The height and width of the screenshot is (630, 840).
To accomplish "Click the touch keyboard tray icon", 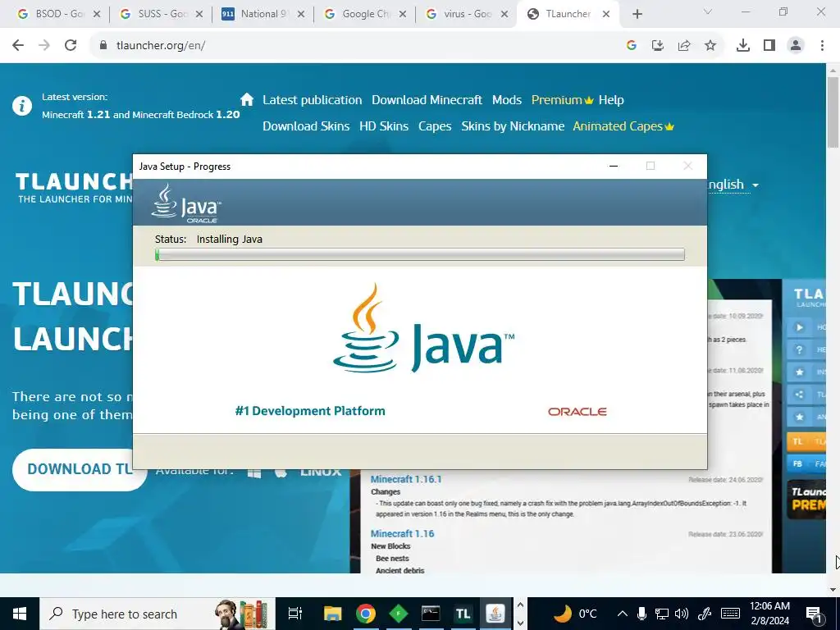I will click(730, 614).
